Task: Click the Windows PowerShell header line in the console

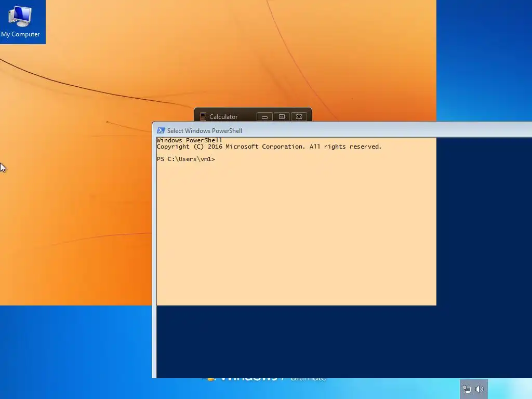Action: tap(189, 140)
